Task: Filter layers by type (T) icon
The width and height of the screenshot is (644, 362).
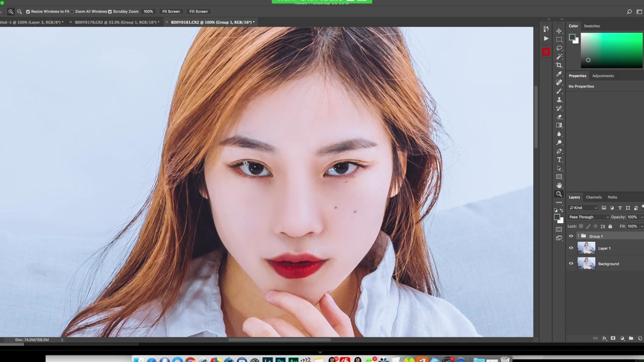Action: (x=620, y=208)
